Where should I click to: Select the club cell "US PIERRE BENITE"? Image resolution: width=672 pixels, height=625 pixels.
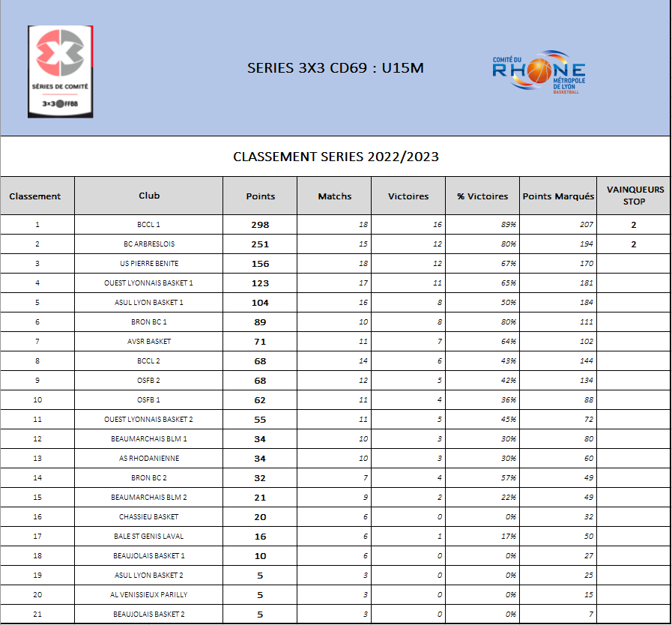[149, 264]
